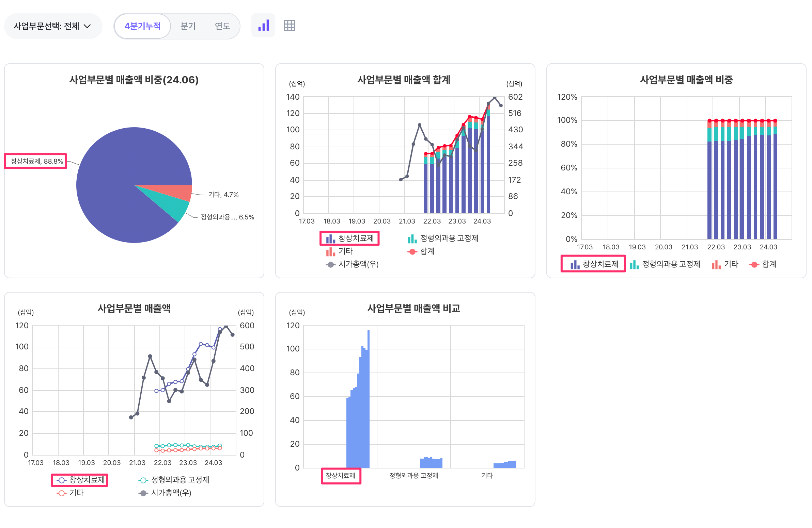Click 창상치료제 legend icon in 매출액 비중 bar chart

[575, 264]
